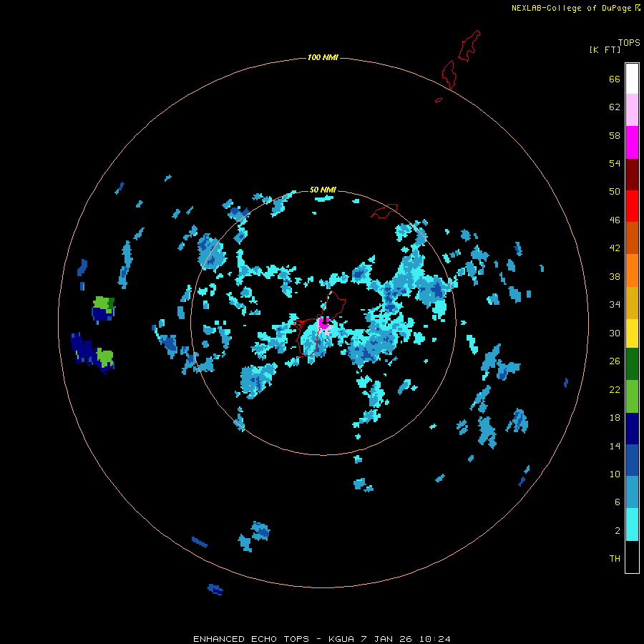
Task: Pick the medium blue legend band
Action: coord(632,460)
